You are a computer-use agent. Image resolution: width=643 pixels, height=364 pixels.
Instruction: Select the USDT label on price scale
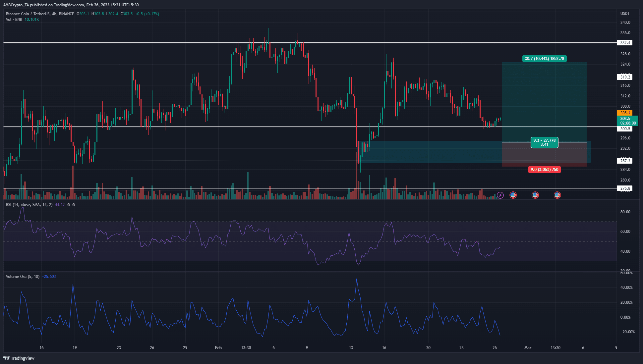click(626, 14)
